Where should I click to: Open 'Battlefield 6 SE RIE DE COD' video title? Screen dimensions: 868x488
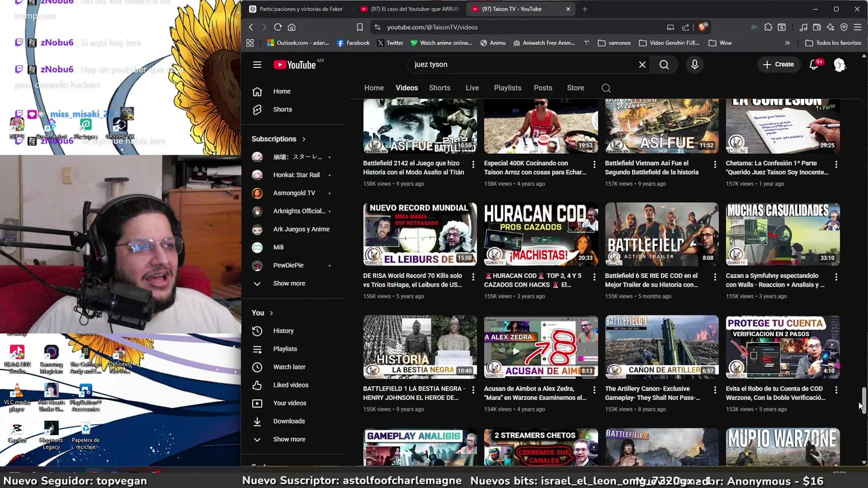(651, 280)
